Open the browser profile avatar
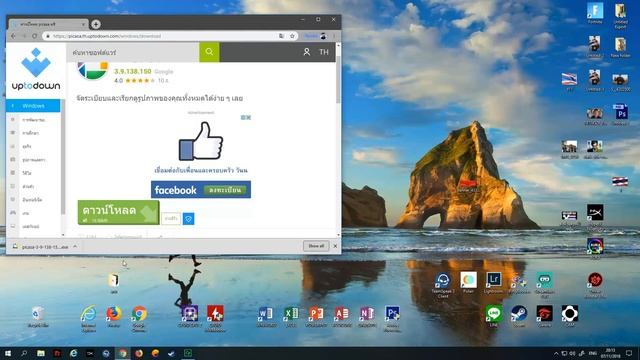This screenshot has width=640, height=360. (x=323, y=36)
